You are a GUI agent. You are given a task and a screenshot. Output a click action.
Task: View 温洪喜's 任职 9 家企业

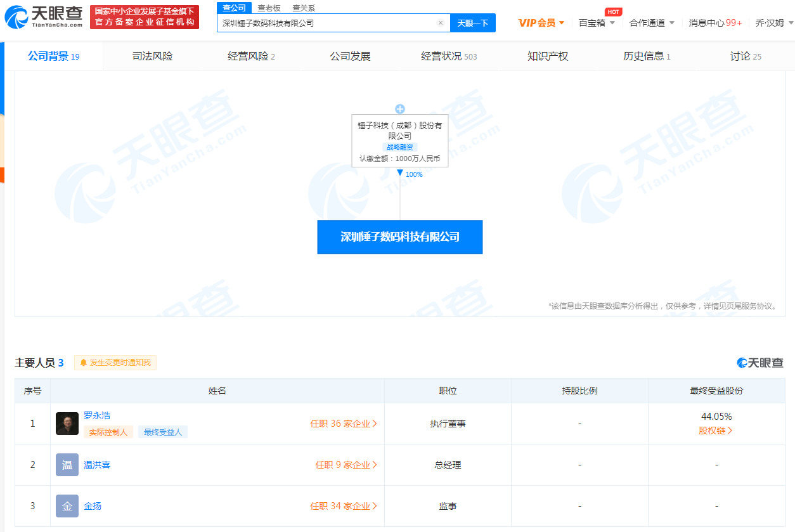click(x=346, y=465)
